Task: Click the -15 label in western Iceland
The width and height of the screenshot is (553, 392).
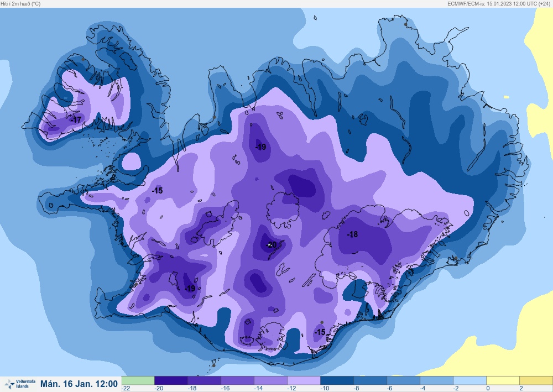Action: [157, 190]
